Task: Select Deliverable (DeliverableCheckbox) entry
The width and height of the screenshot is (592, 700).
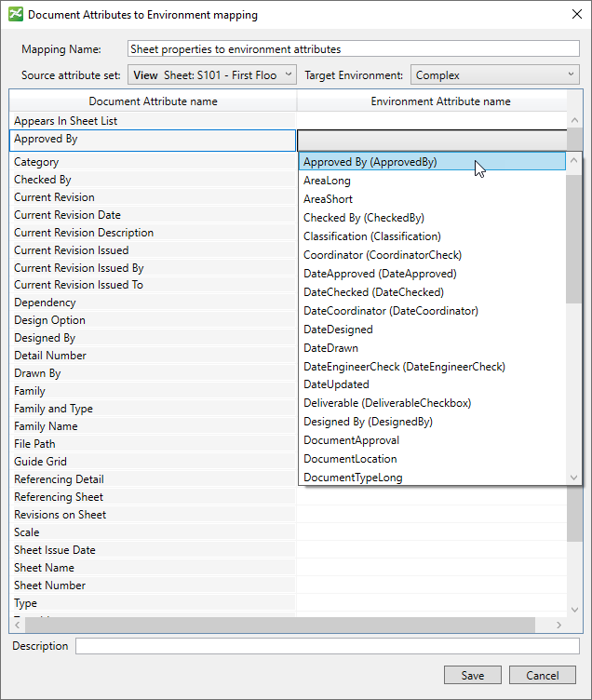Action: (432, 403)
